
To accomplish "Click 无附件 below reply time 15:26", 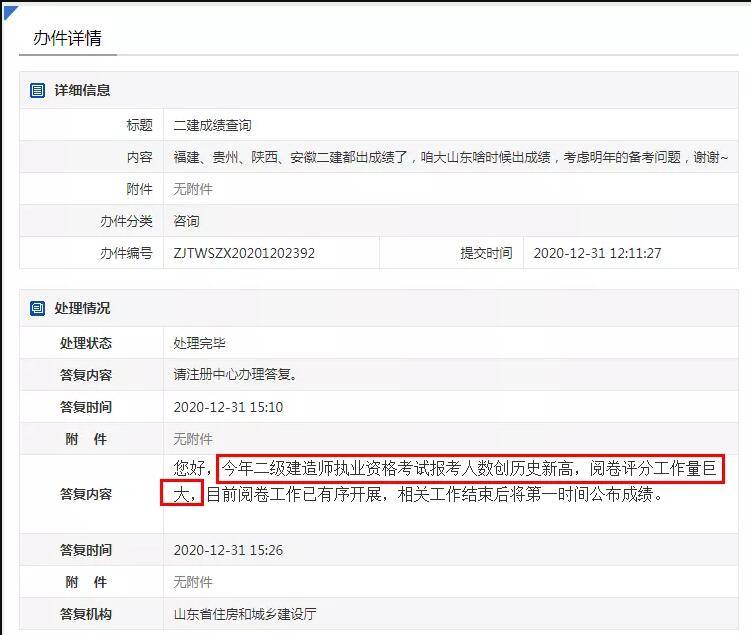I will click(193, 582).
